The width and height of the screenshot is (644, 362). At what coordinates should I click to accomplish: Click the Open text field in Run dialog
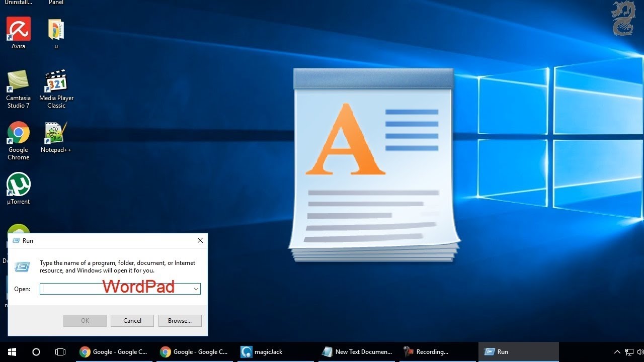(120, 289)
